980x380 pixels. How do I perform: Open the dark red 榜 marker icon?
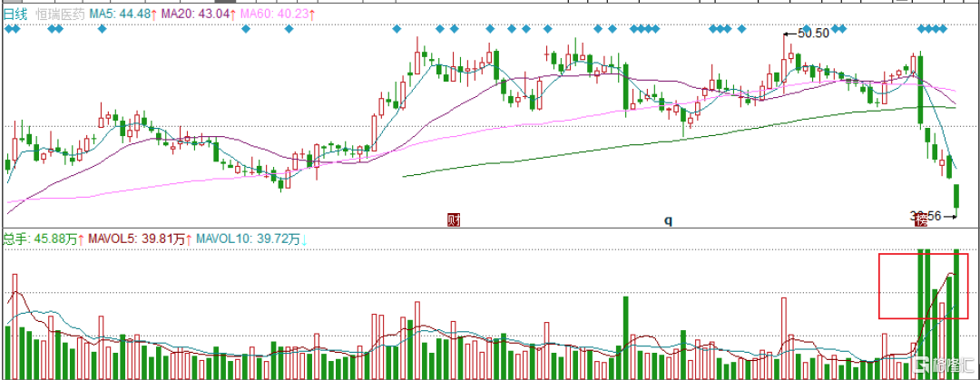pos(921,219)
